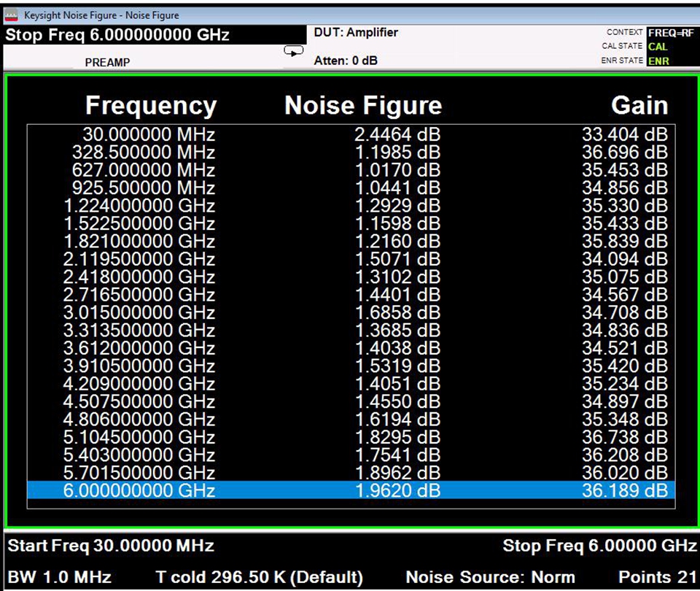Click the Keysight app icon in title bar
Image resolution: width=700 pixels, height=591 pixels.
[x=11, y=15]
